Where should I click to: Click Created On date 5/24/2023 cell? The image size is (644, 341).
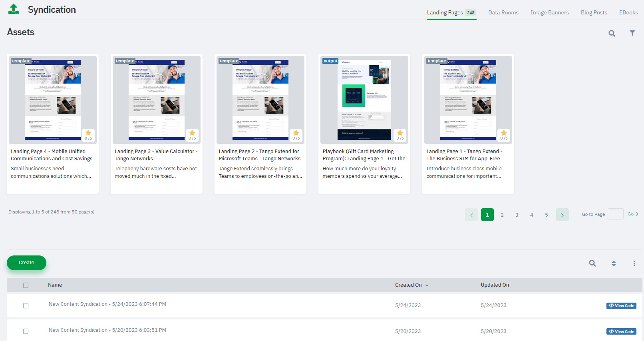point(408,305)
